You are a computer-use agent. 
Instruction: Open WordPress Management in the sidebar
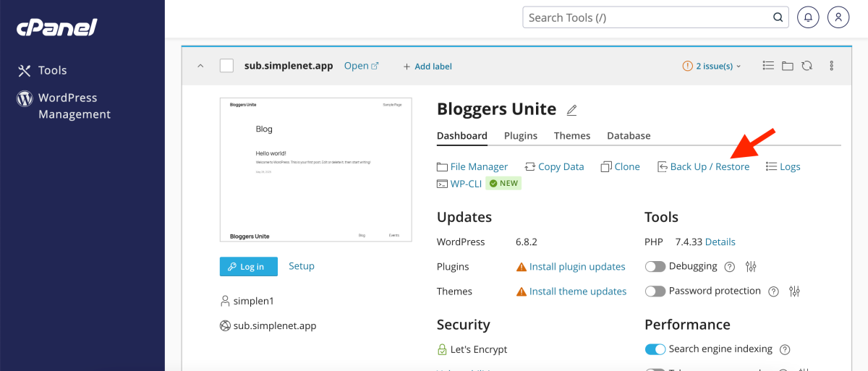64,106
